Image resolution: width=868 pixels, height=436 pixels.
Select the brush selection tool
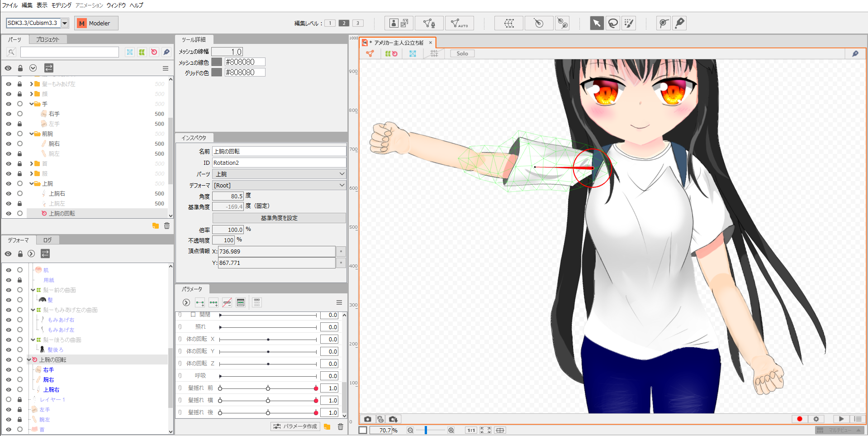click(629, 23)
